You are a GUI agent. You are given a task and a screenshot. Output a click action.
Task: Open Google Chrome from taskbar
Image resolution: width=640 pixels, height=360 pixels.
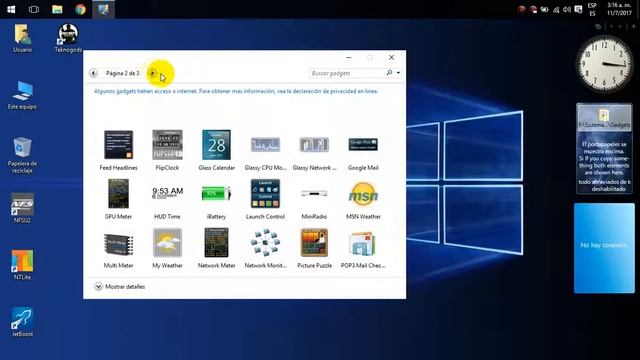[x=80, y=9]
